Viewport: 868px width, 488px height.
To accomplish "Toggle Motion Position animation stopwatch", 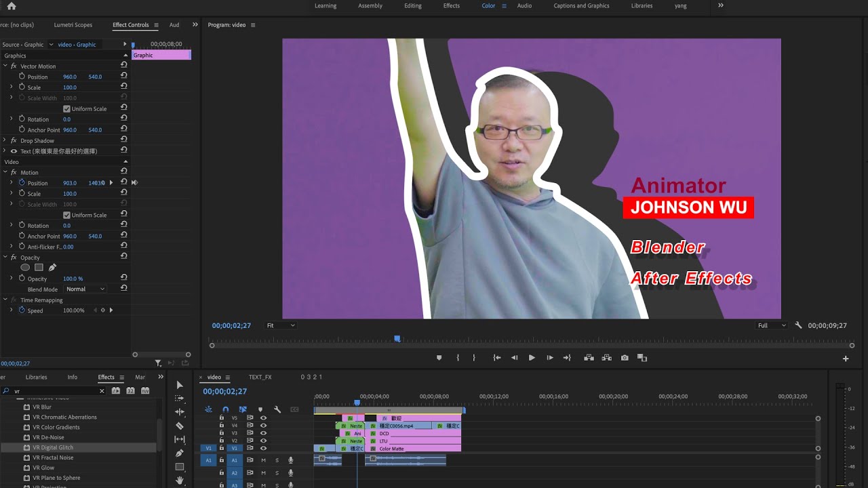I will [22, 182].
